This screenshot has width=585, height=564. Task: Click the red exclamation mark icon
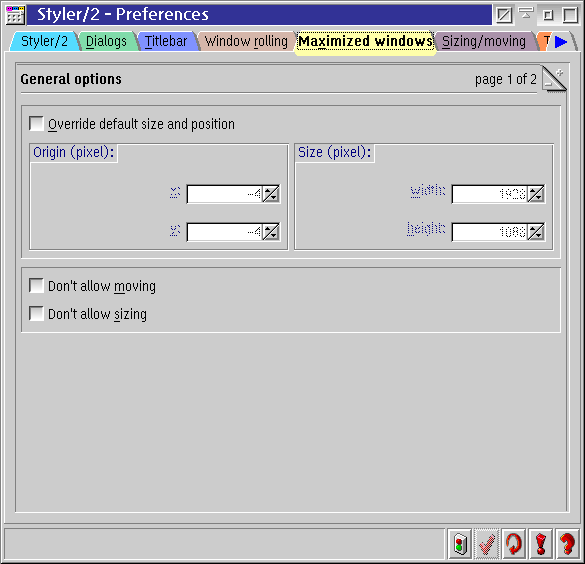[x=541, y=544]
